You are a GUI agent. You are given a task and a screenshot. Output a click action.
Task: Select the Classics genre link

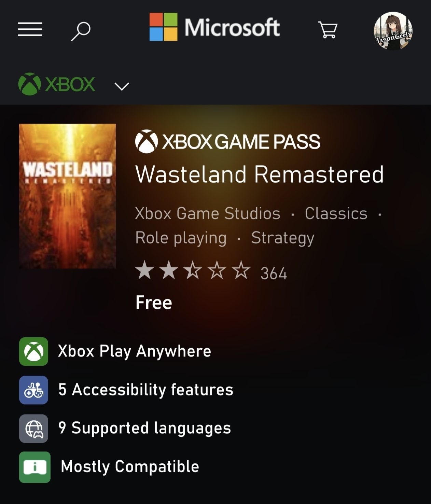point(336,213)
